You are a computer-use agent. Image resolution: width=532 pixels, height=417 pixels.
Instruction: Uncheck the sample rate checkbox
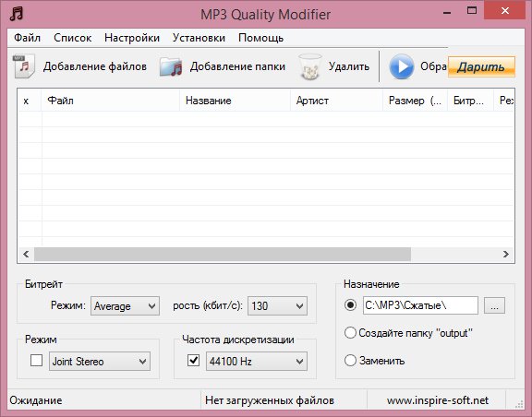(193, 361)
